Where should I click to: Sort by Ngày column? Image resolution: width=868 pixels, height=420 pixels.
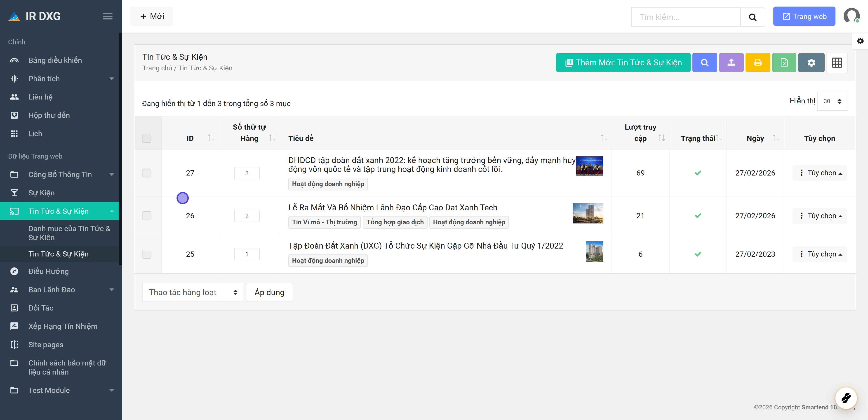pos(776,138)
